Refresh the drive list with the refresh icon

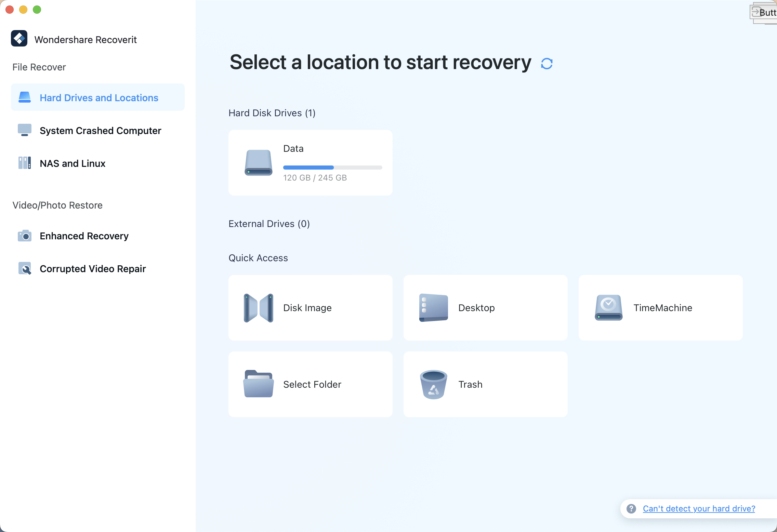pyautogui.click(x=547, y=64)
